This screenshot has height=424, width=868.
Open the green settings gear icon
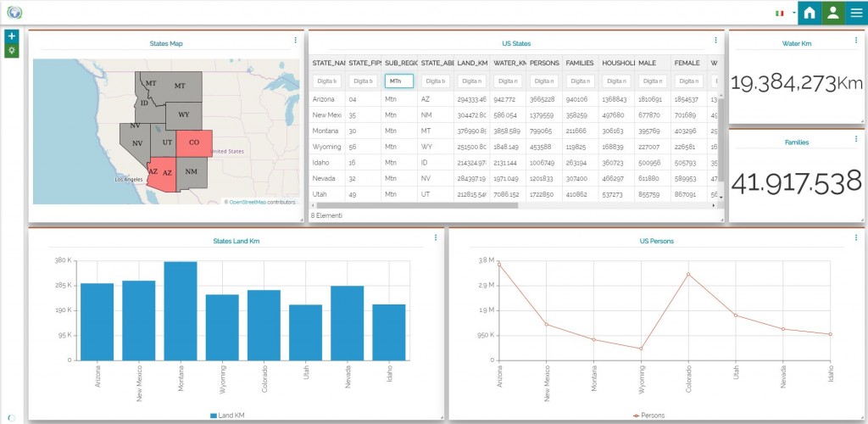tap(12, 50)
